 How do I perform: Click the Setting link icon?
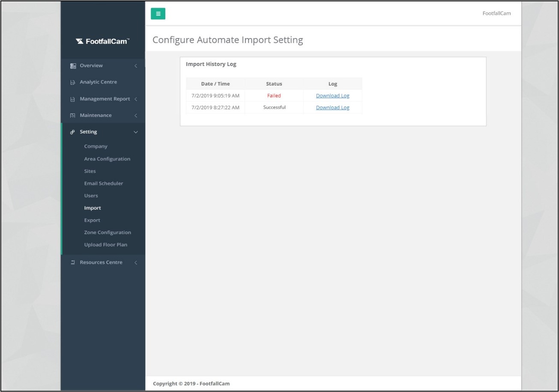[72, 132]
